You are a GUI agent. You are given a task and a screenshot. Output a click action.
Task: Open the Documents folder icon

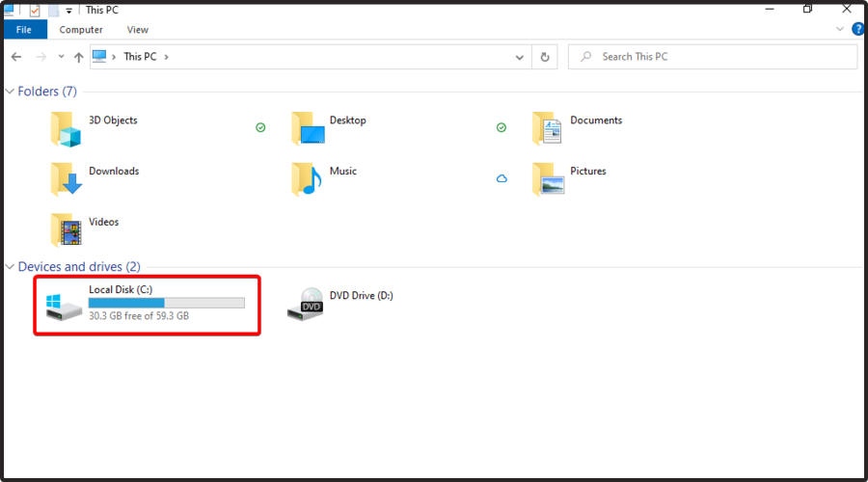click(x=547, y=128)
